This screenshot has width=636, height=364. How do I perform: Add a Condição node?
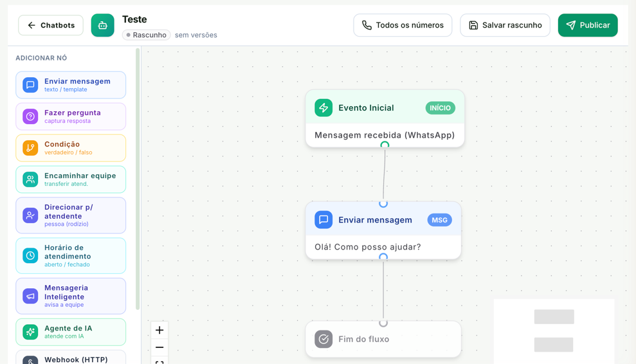[x=71, y=148]
